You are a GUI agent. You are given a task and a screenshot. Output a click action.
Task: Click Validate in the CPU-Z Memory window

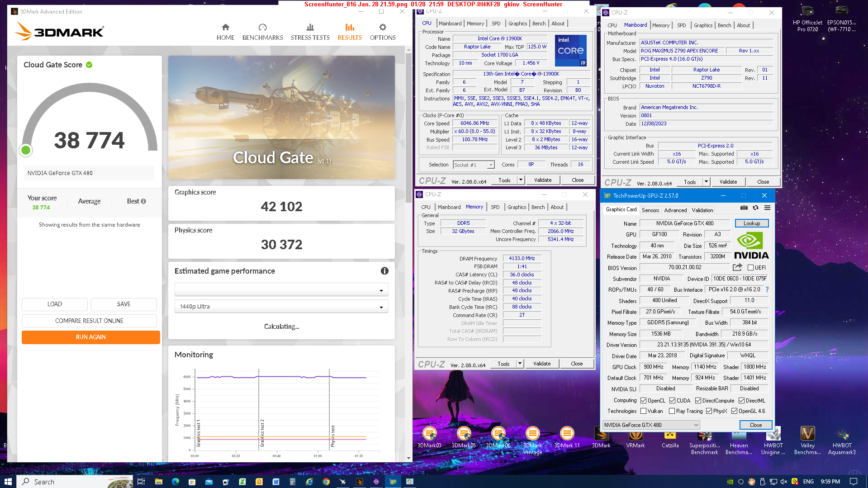(541, 364)
